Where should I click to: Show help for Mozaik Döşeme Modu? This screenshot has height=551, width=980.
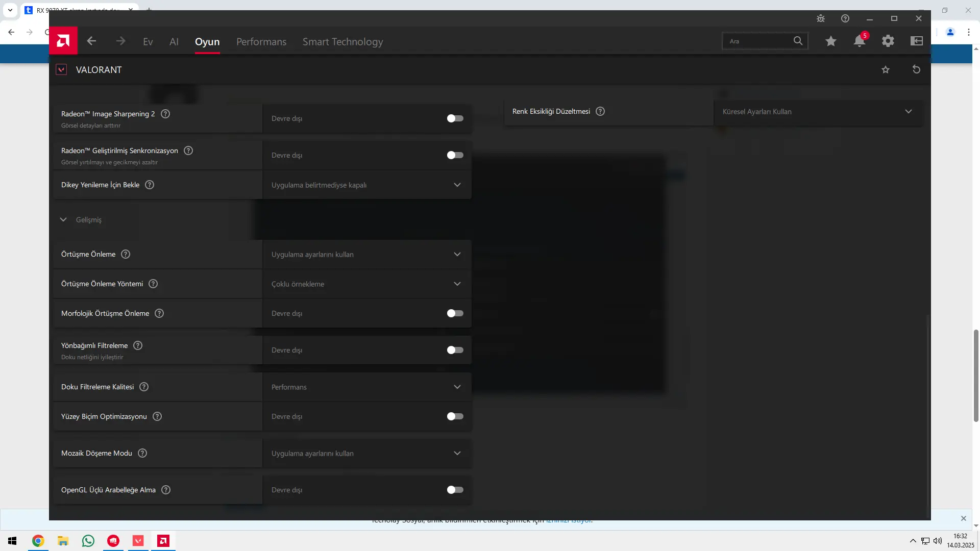click(x=142, y=453)
